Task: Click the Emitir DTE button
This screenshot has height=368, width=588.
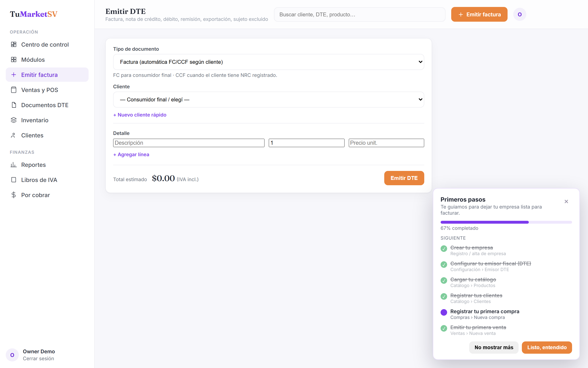Action: (404, 178)
